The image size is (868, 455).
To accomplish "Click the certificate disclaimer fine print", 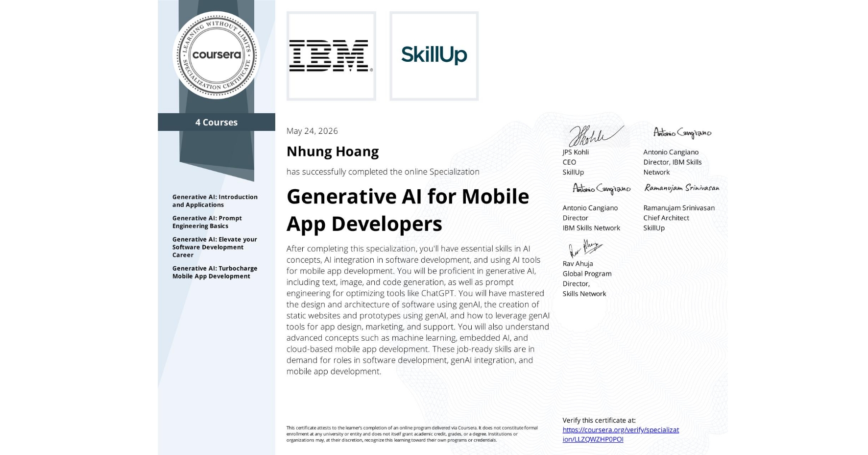I will 412,434.
